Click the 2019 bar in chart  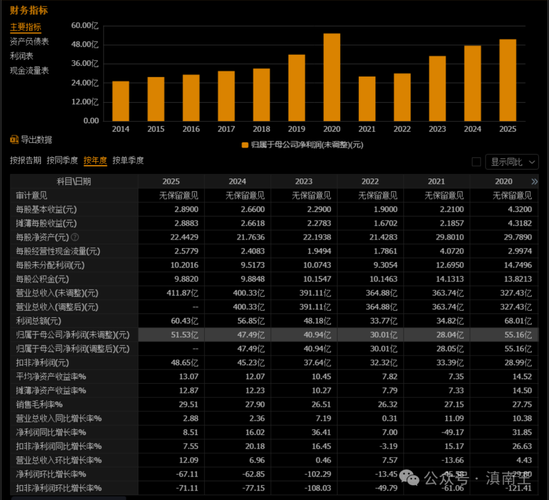click(297, 88)
